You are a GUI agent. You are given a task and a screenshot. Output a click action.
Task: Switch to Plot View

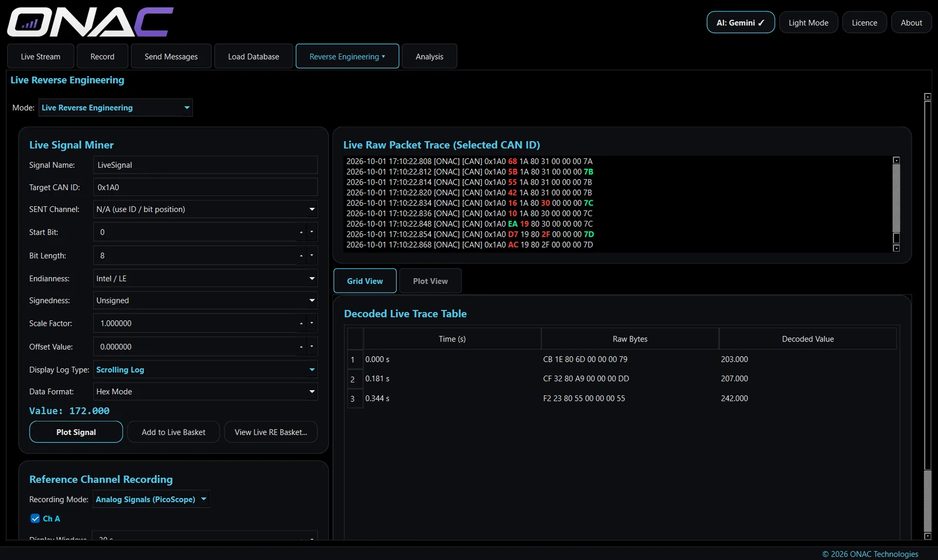[430, 281]
